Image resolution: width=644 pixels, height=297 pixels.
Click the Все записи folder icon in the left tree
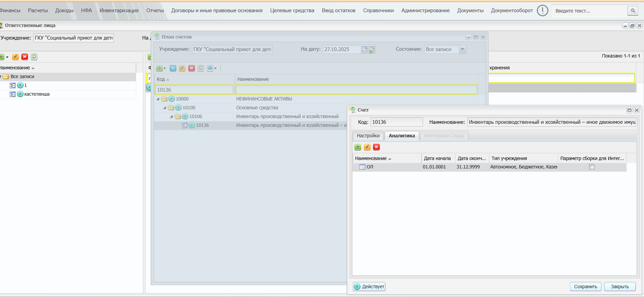click(6, 77)
